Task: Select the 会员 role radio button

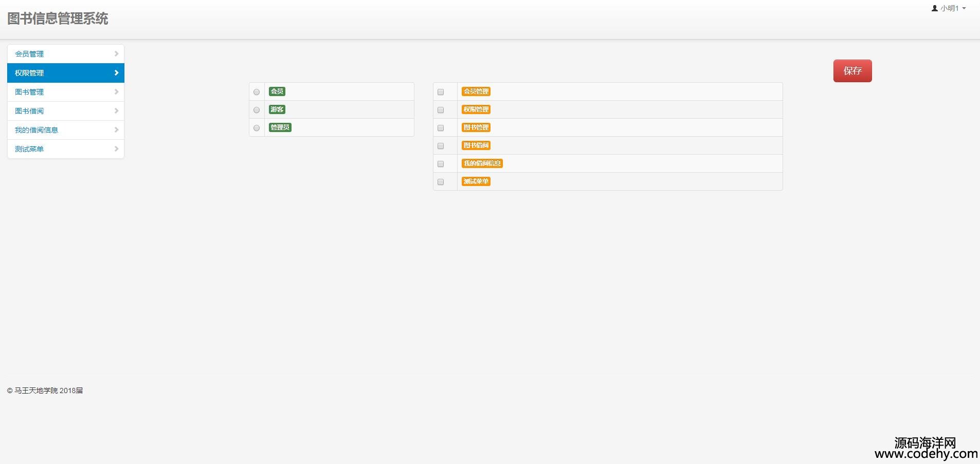Action: pyautogui.click(x=257, y=92)
